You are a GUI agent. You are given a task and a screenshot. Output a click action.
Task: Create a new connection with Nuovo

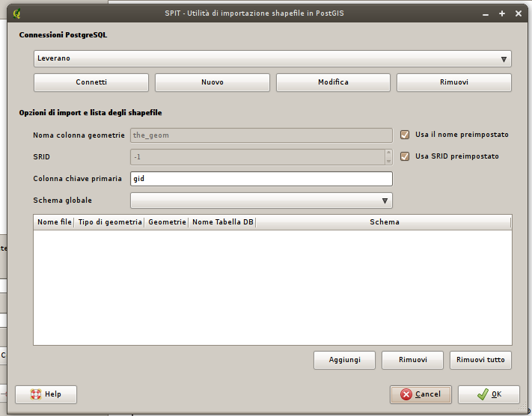click(x=213, y=82)
